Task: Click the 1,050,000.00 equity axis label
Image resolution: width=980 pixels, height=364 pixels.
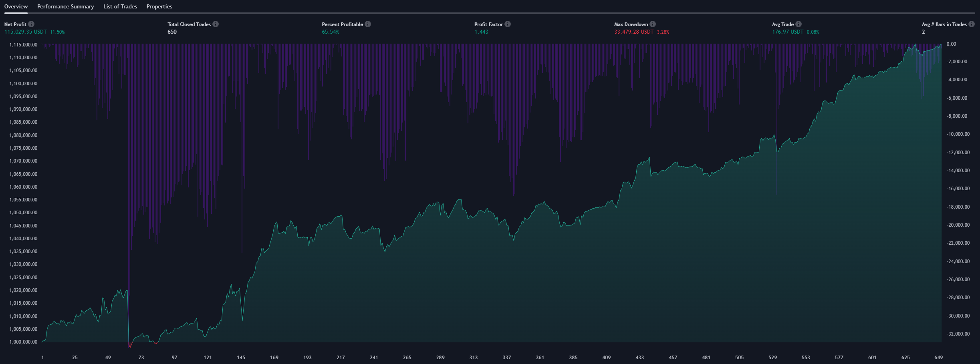Action: point(23,212)
